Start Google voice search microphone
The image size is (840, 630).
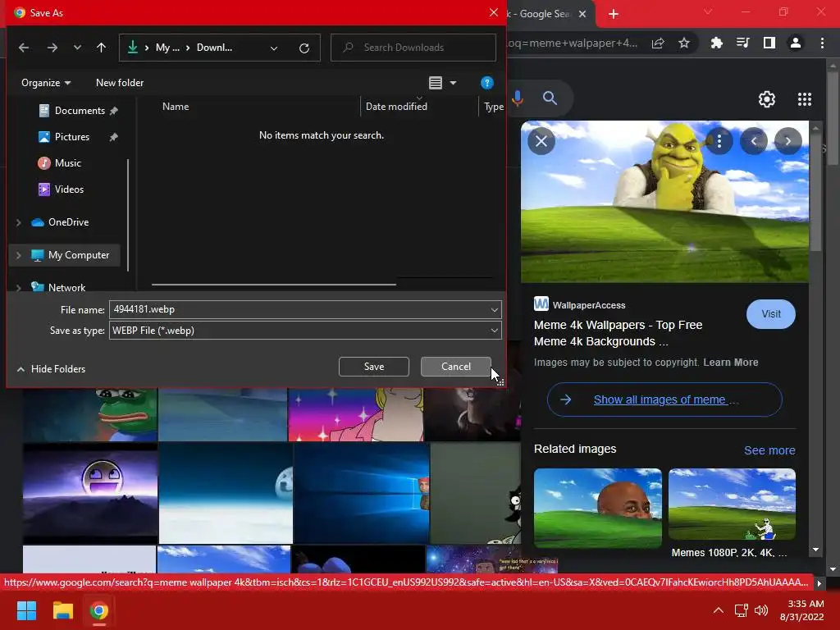(x=518, y=98)
